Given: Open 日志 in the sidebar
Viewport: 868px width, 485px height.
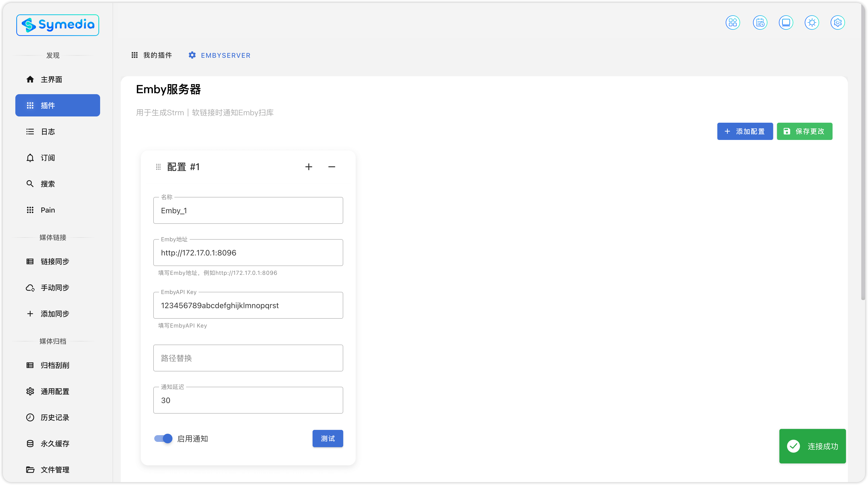Looking at the screenshot, I should 47,132.
